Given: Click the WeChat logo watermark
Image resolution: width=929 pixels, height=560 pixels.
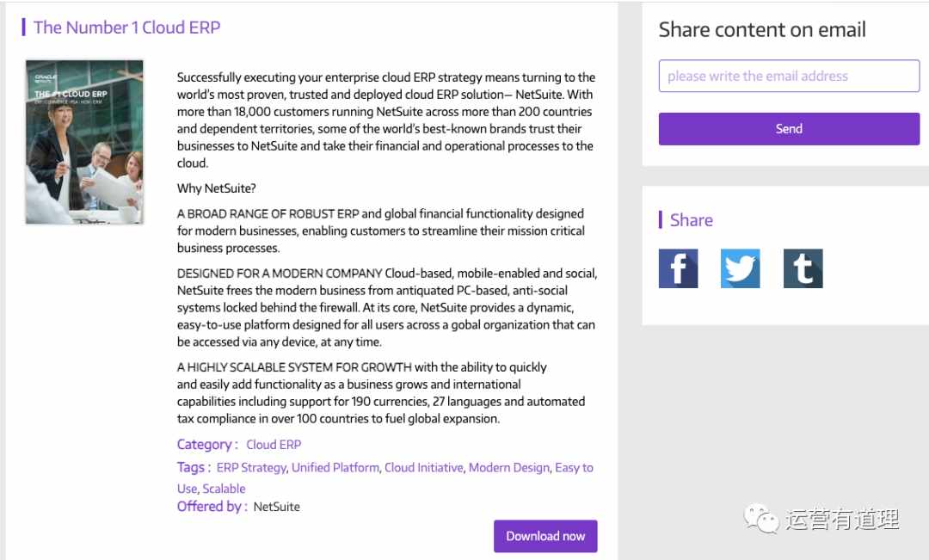Looking at the screenshot, I should coord(761,519).
